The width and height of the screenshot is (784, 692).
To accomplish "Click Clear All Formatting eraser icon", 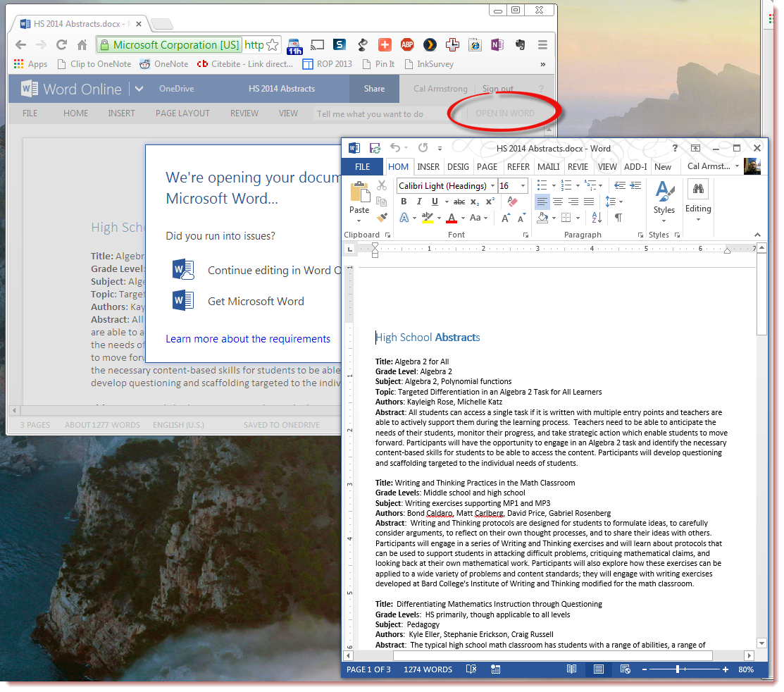I will (x=512, y=202).
